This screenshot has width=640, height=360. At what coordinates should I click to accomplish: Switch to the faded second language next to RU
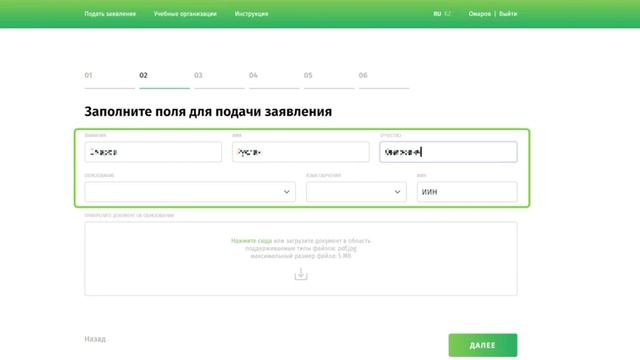pyautogui.click(x=447, y=14)
